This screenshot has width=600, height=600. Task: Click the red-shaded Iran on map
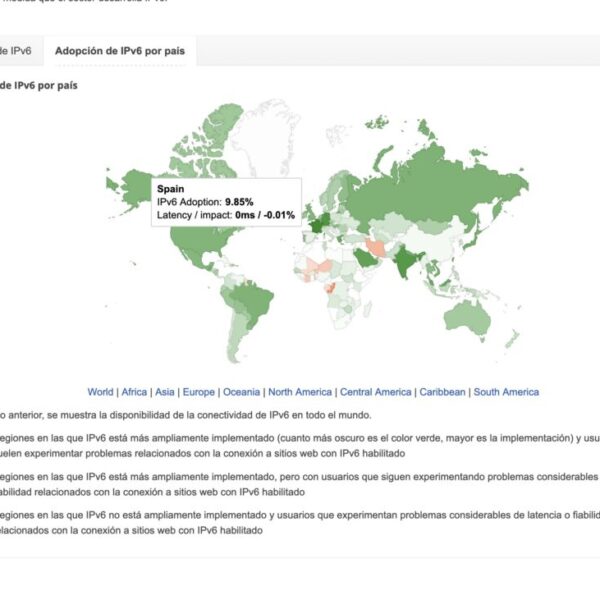tap(377, 248)
